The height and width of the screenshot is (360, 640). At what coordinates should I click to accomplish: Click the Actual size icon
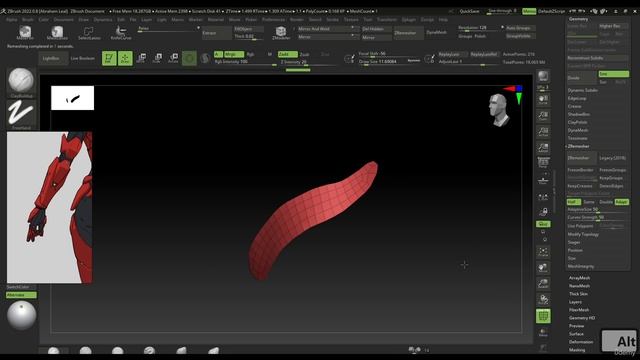pos(543,132)
